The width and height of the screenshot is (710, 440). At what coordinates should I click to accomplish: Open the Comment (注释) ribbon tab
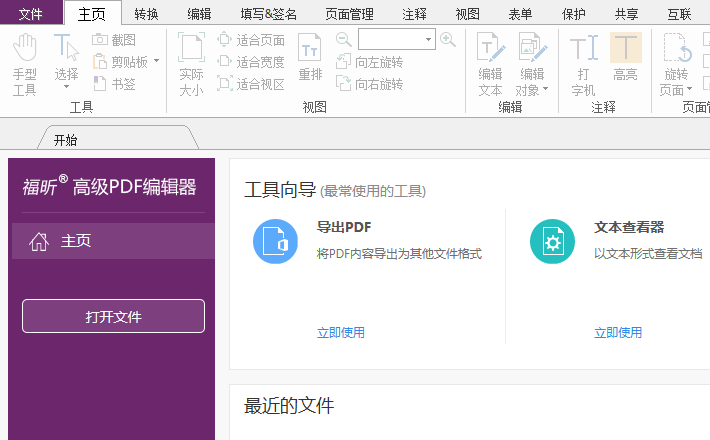(414, 14)
